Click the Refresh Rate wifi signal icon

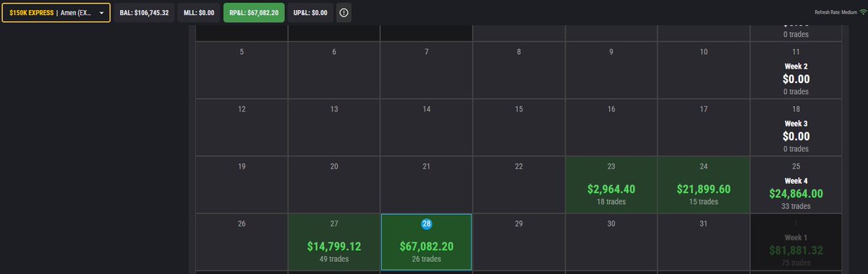pyautogui.click(x=862, y=12)
